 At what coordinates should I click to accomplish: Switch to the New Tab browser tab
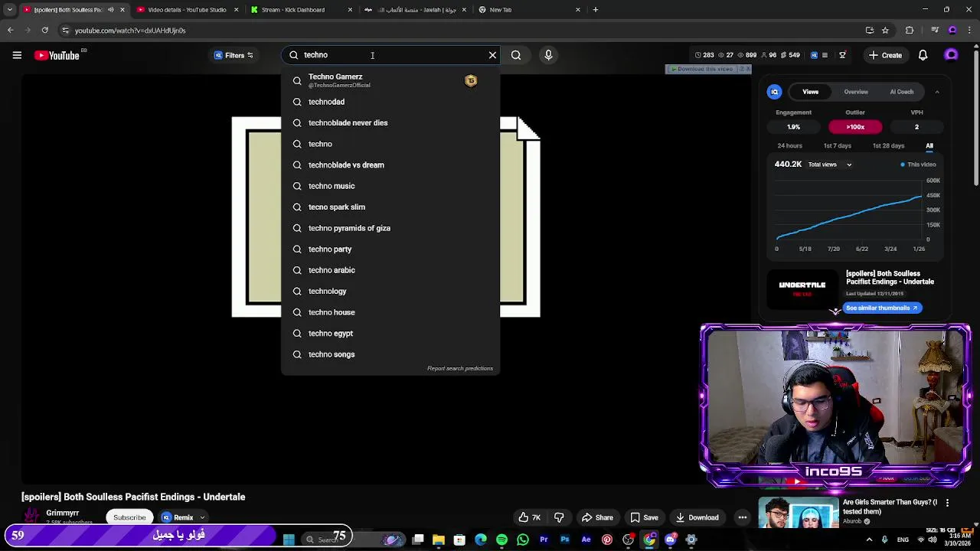[x=528, y=10]
